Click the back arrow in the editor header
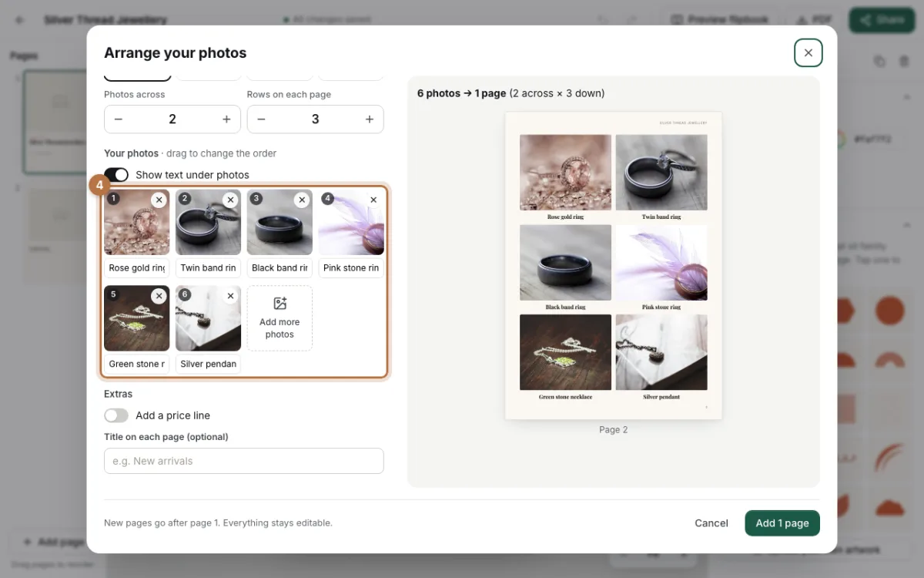 pyautogui.click(x=20, y=20)
